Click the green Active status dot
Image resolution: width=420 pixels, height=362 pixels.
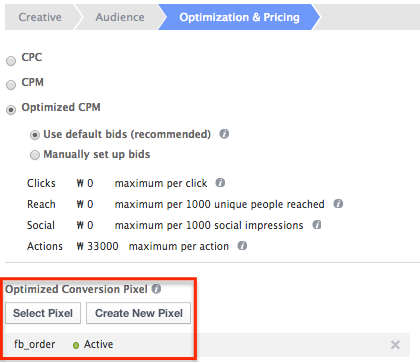(76, 345)
